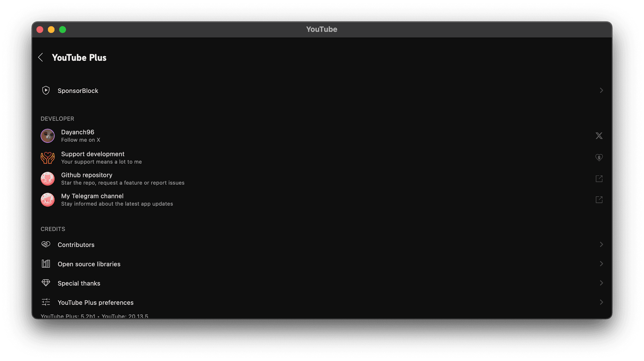Expand the YouTube Plus preferences chevron
The width and height of the screenshot is (644, 361).
tap(601, 302)
